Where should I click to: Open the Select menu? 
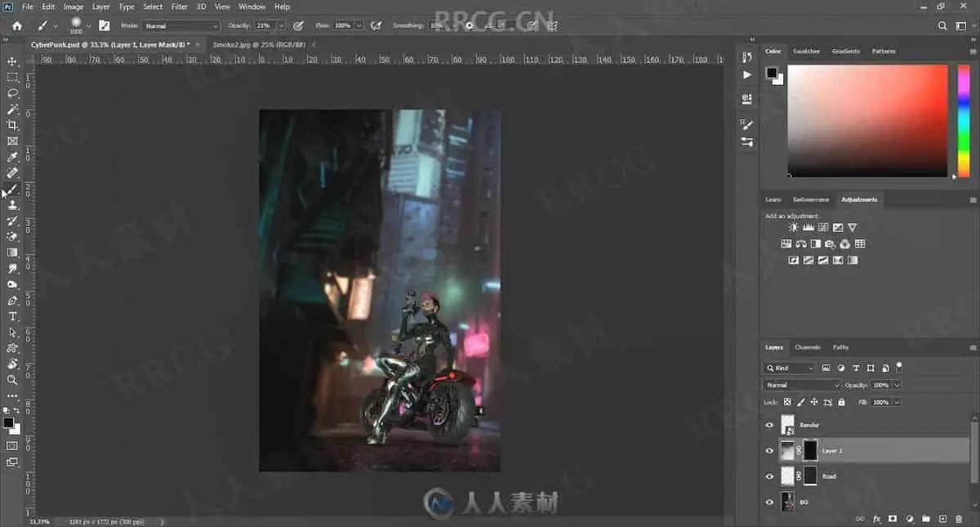click(x=153, y=7)
